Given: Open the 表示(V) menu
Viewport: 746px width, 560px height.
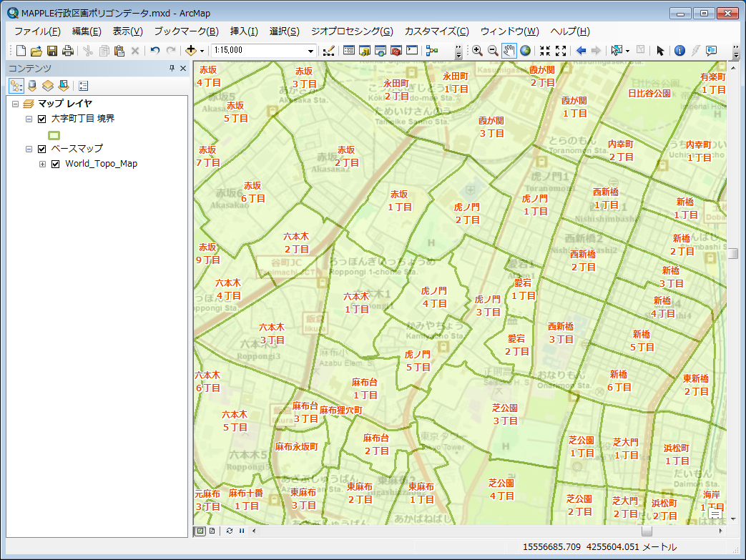Looking at the screenshot, I should pos(127,31).
